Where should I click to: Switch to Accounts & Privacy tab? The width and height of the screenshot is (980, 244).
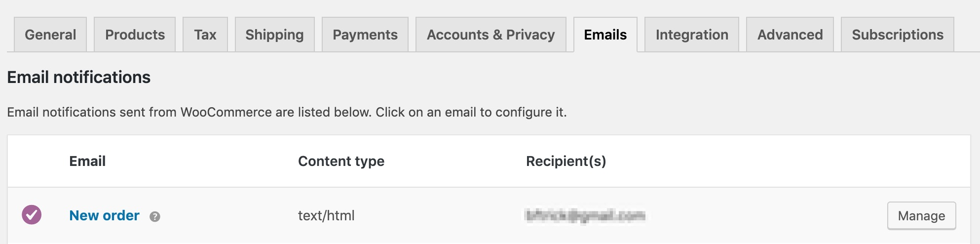click(491, 35)
